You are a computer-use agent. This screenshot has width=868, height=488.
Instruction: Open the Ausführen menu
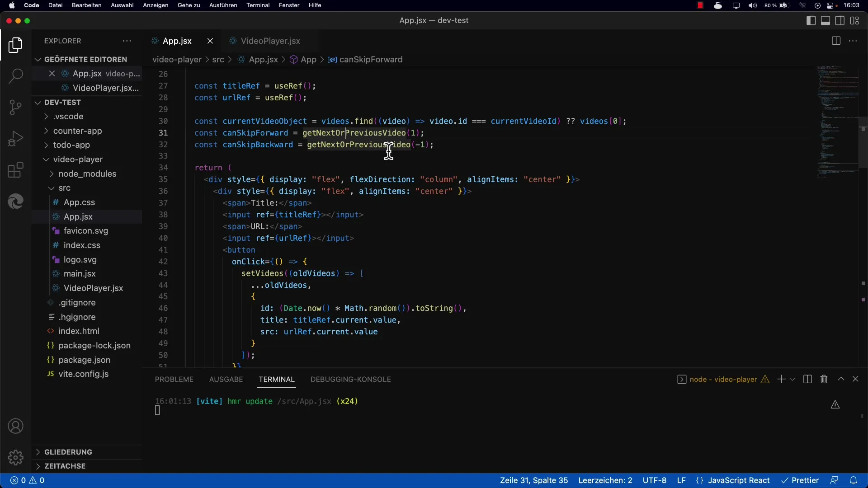point(223,5)
